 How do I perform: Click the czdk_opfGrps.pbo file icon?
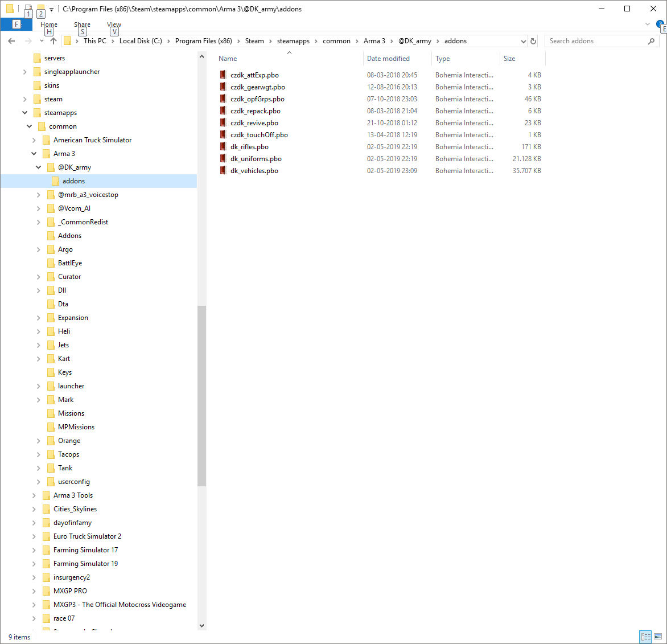223,99
